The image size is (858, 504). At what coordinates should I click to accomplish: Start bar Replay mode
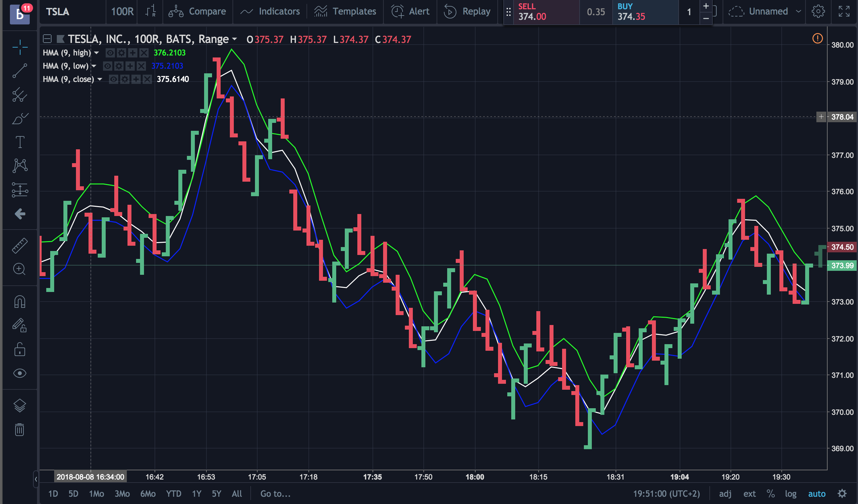coord(467,12)
